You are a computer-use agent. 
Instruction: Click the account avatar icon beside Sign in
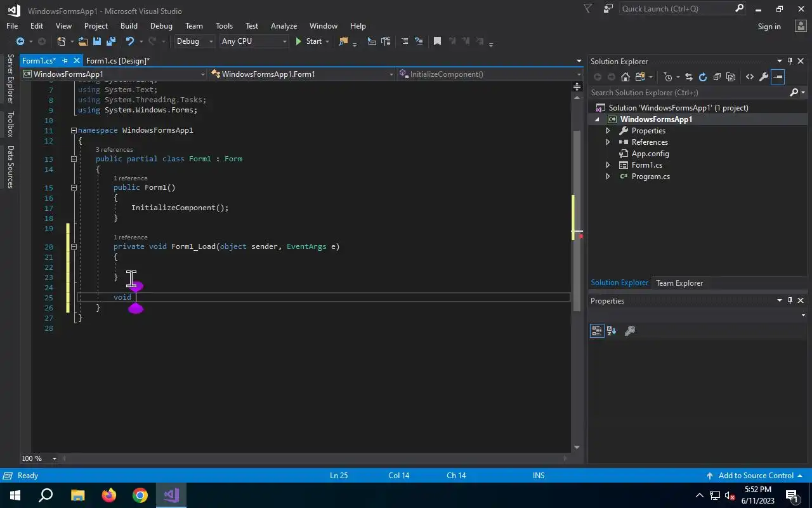(800, 26)
